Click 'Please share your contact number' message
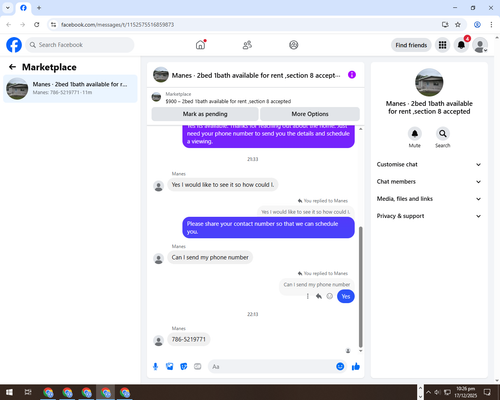This screenshot has height=400, width=500. [x=268, y=228]
